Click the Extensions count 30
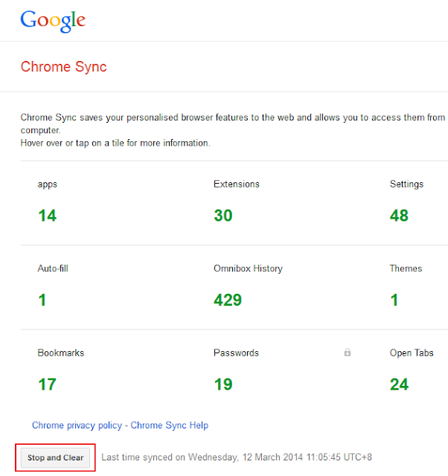Viewport: 448px width, 476px height. (223, 216)
